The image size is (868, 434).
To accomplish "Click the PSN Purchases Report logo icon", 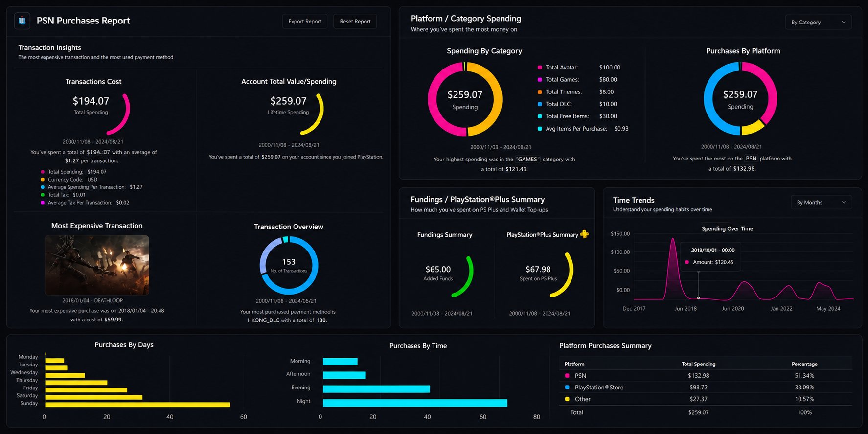I will [x=22, y=21].
